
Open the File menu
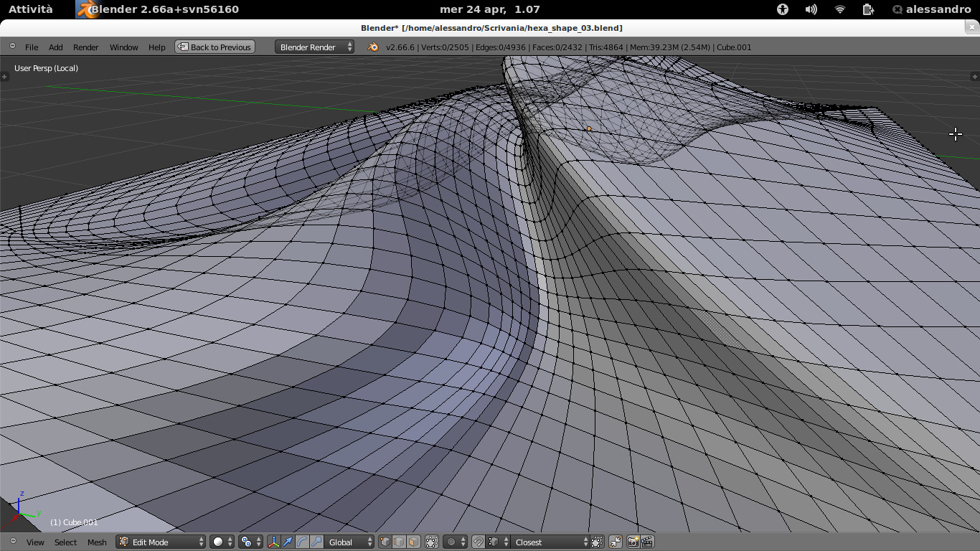coord(32,47)
